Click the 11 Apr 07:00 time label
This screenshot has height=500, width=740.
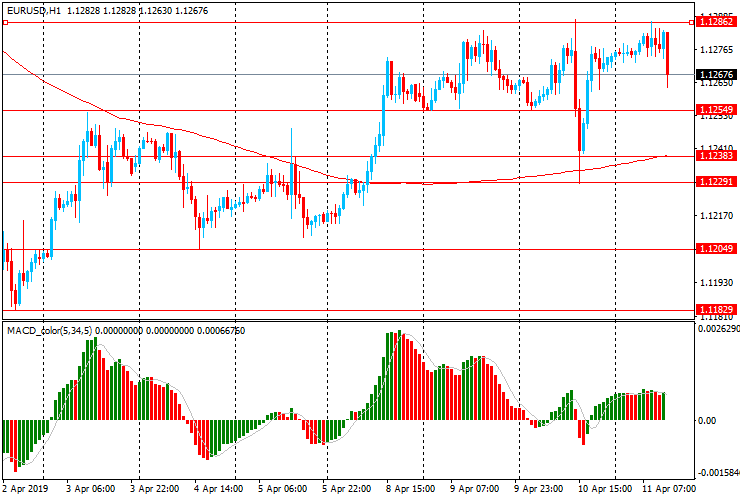[669, 488]
